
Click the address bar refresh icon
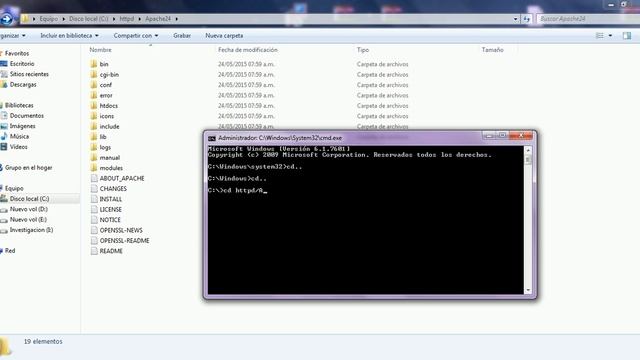click(x=527, y=19)
